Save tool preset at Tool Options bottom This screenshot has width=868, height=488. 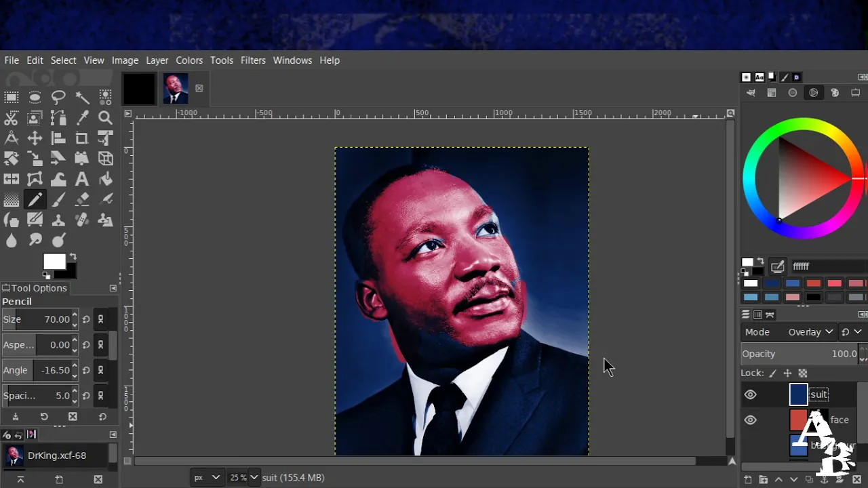(x=15, y=417)
